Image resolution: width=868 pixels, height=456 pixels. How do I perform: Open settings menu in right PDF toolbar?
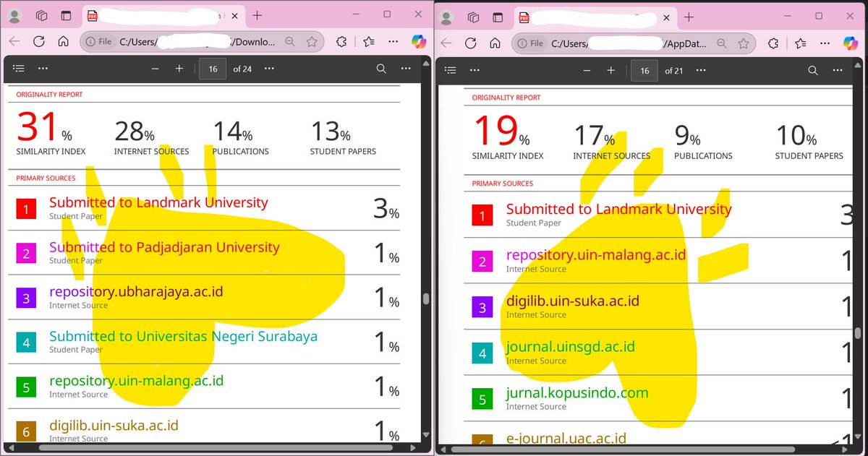pos(838,70)
